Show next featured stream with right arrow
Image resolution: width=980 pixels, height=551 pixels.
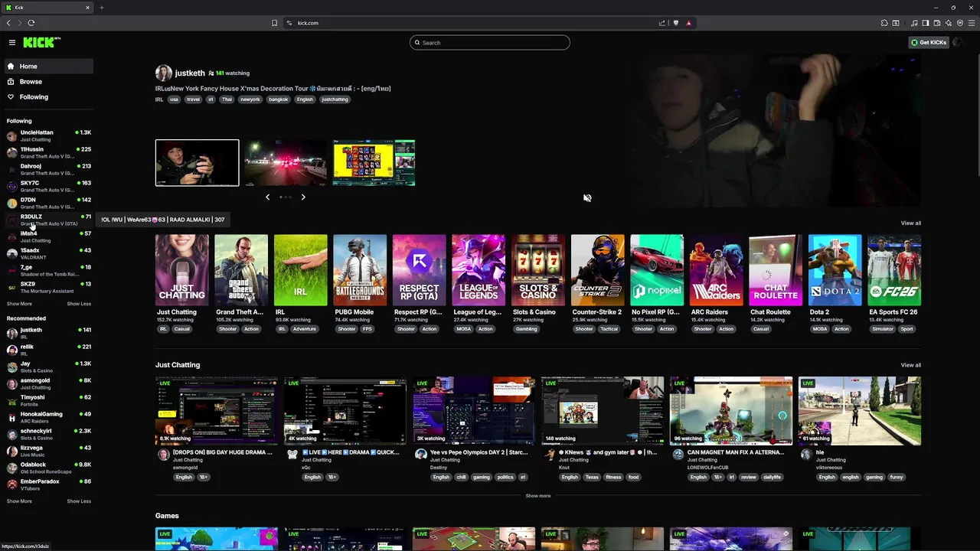(303, 197)
